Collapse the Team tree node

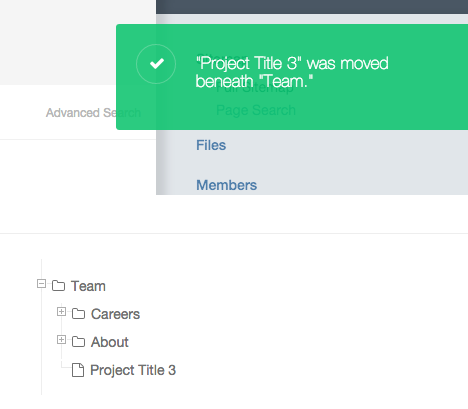click(41, 284)
